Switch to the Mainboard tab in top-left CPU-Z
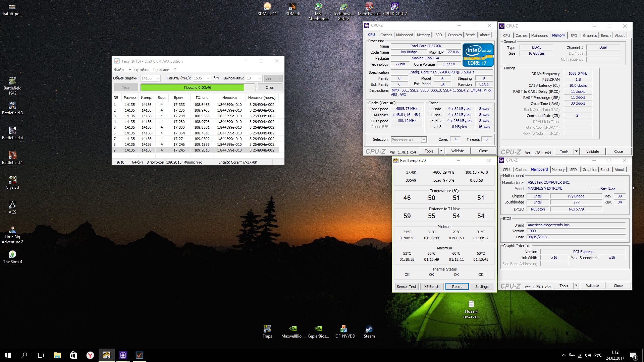This screenshot has width=644, height=362. click(x=404, y=35)
